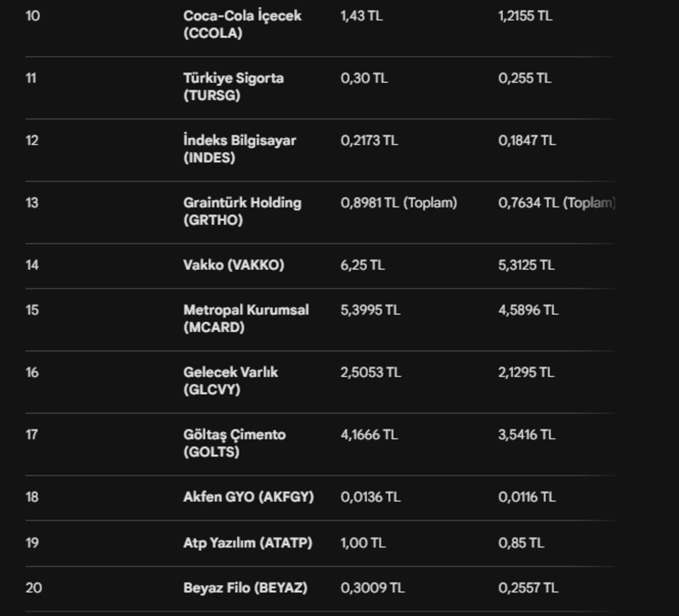This screenshot has width=679, height=616.
Task: Select the Göltaş Çimento (GOLTS) name
Action: pos(234,443)
